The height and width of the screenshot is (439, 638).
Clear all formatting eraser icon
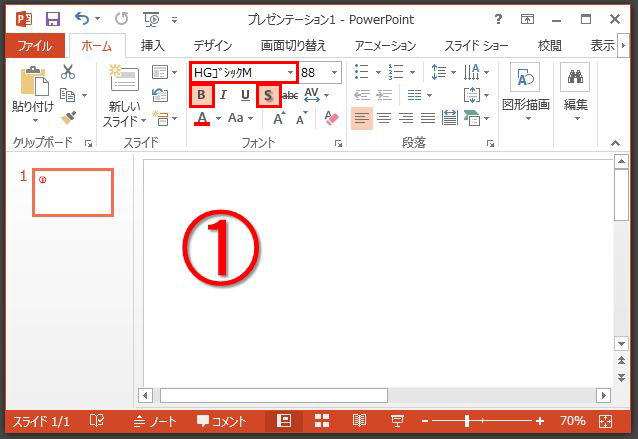331,118
